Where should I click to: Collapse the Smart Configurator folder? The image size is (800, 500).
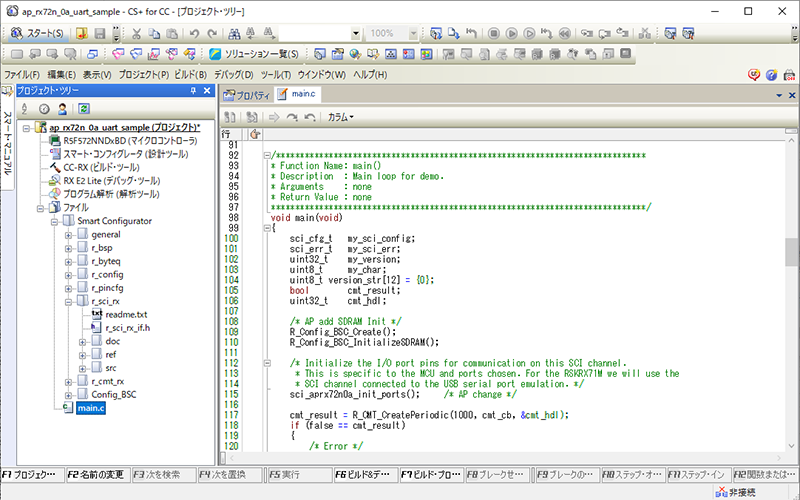pyautogui.click(x=54, y=221)
